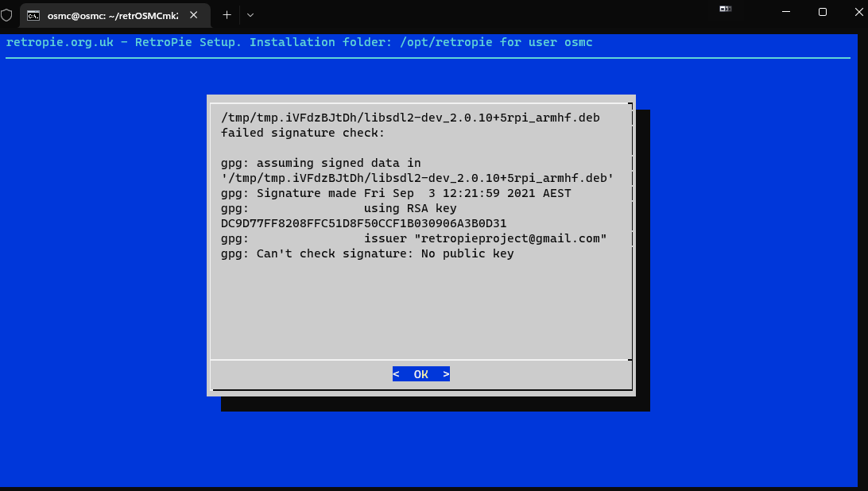Maximize the terminal window

coord(823,12)
